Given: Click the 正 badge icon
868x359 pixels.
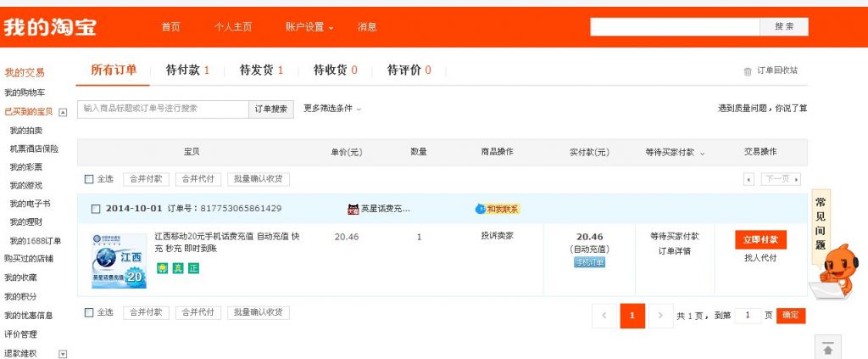Looking at the screenshot, I should click(193, 268).
